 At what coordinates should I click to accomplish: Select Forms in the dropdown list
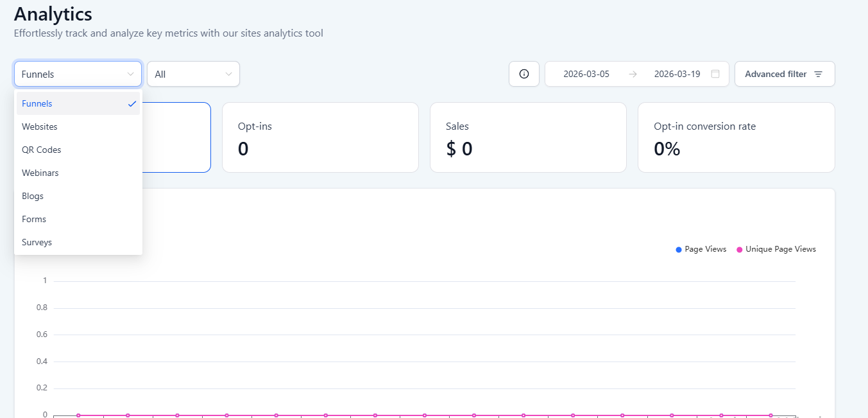(34, 219)
